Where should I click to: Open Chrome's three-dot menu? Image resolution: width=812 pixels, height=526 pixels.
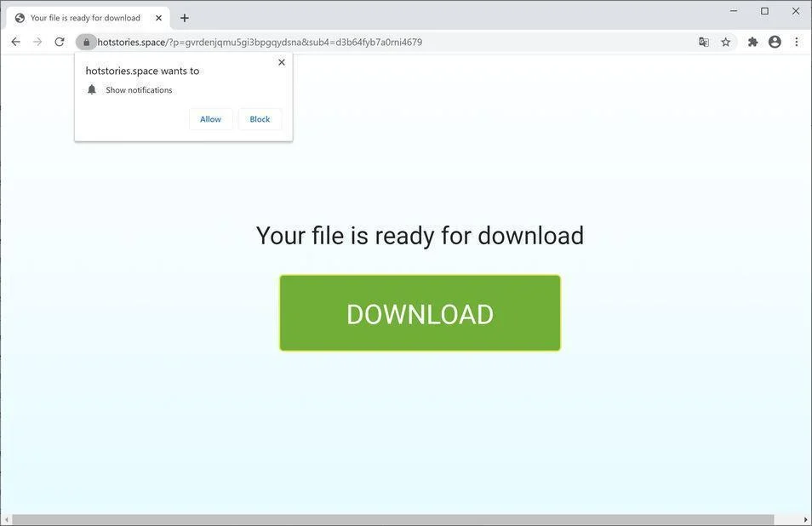tap(797, 42)
